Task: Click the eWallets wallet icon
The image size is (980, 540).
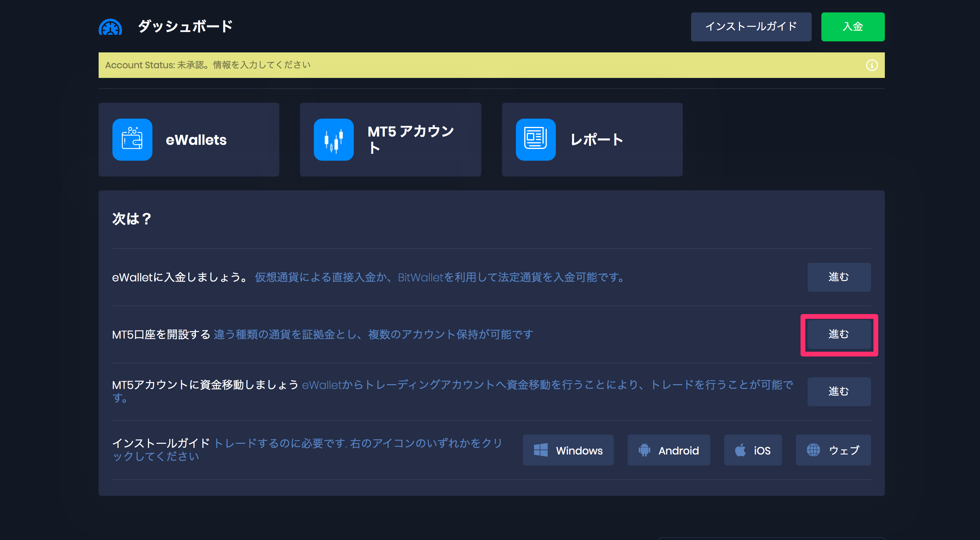Action: tap(132, 139)
